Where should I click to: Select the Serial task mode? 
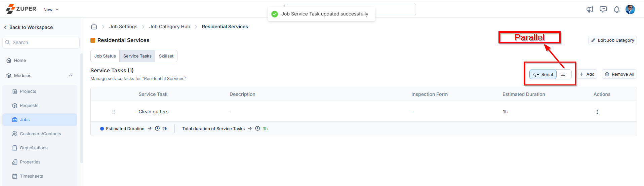(543, 75)
